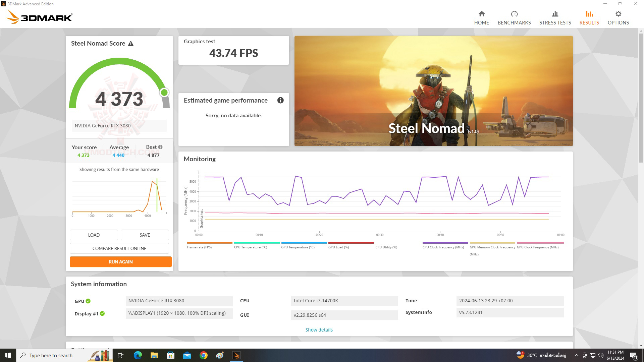Select the RESULTS tab in navigation
This screenshot has height=362, width=644.
588,17
